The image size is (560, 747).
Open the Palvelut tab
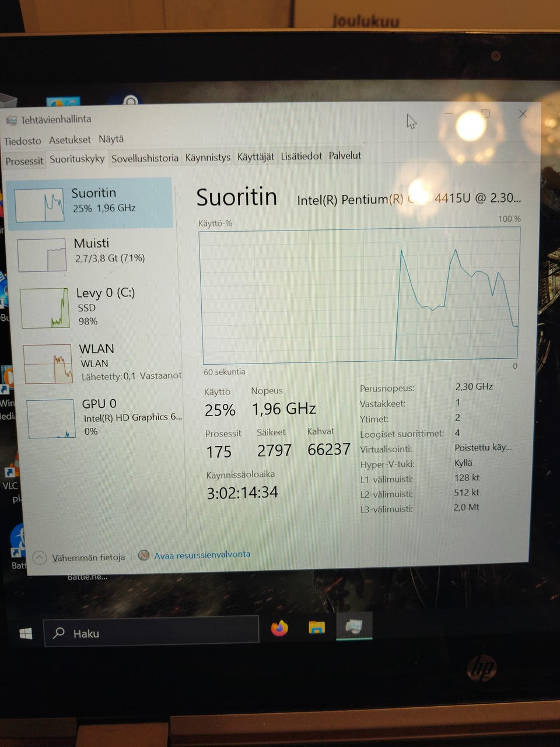click(345, 155)
